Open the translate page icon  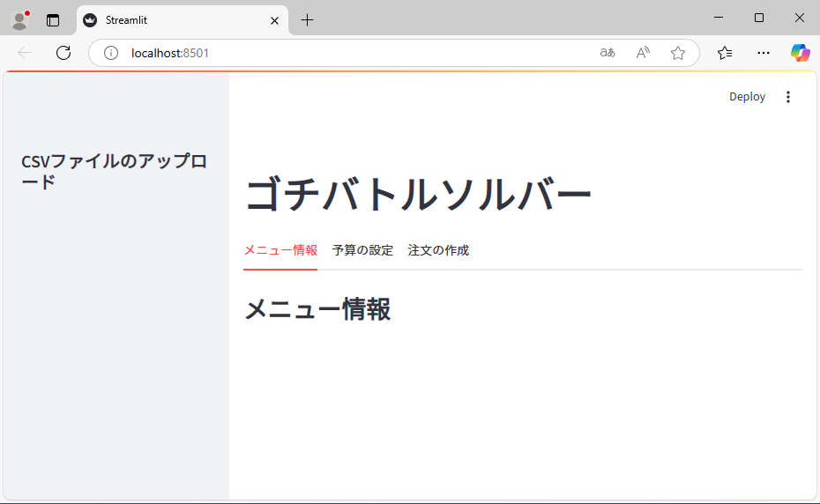[x=608, y=53]
